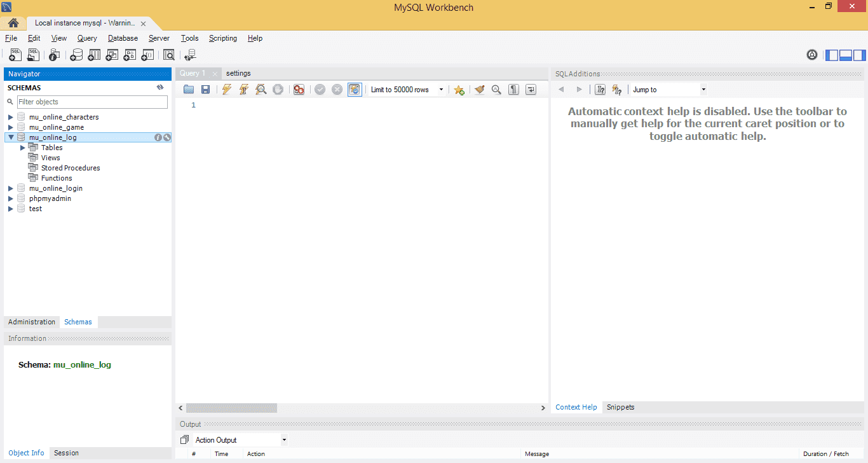
Task: Toggle continue-on-error execution button
Action: click(x=299, y=90)
